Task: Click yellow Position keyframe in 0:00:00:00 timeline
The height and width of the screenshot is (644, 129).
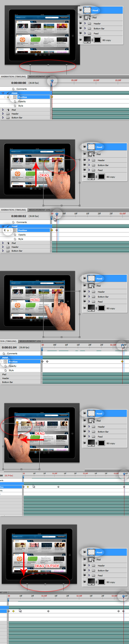Action: 52,97
